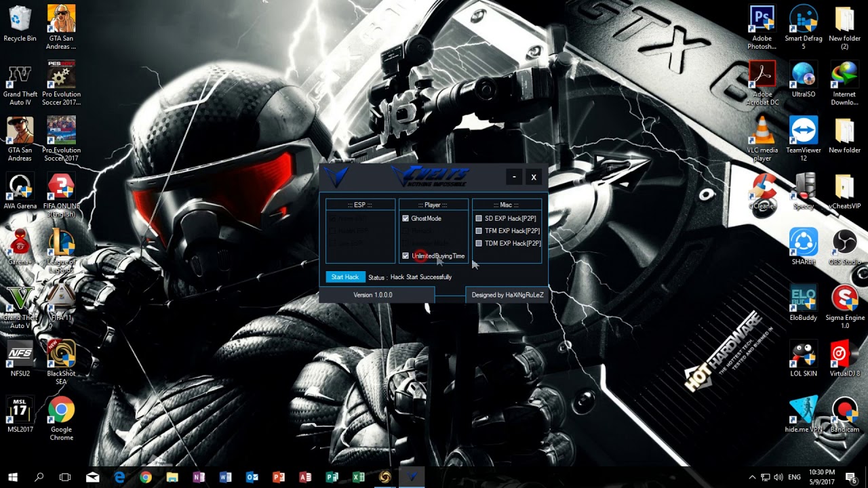
Task: Open OneNote from the taskbar
Action: click(x=199, y=477)
